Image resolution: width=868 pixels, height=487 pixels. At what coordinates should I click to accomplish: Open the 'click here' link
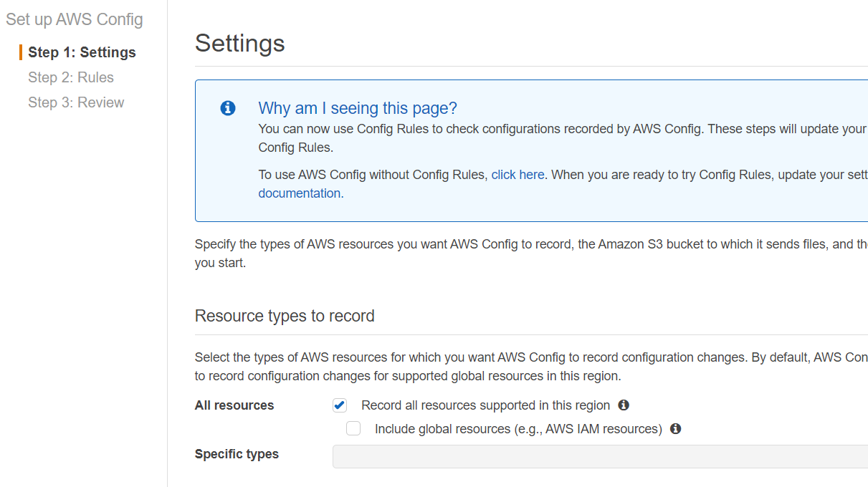coord(518,175)
